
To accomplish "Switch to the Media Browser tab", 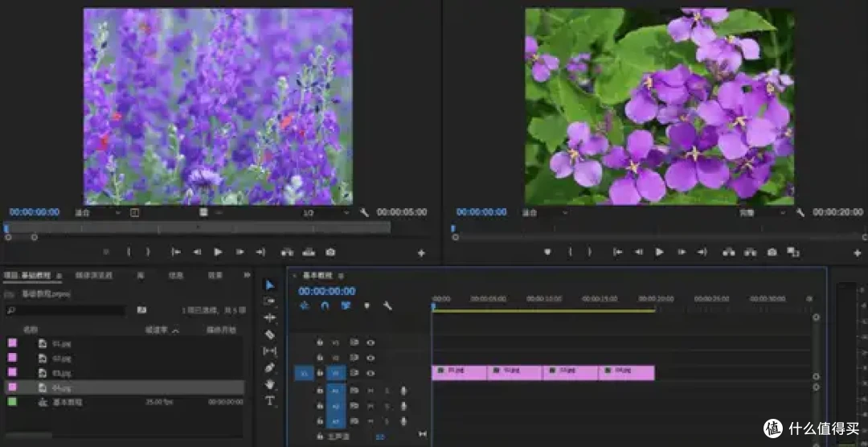I will (93, 275).
